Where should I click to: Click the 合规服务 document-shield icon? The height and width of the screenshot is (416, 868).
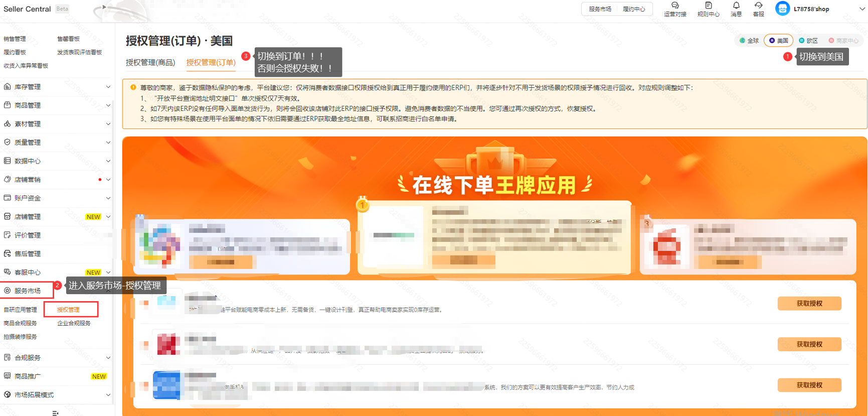tap(7, 358)
